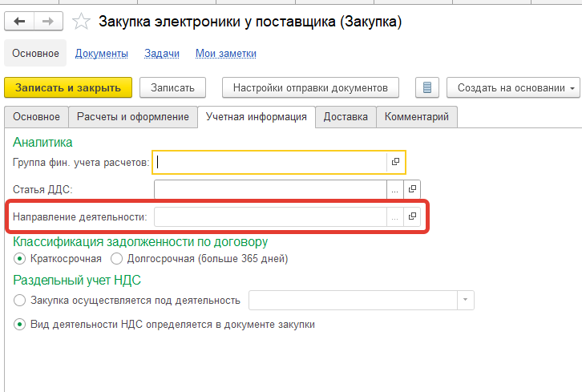Add form to favorites with star icon
Image resolution: width=582 pixels, height=392 pixels.
[80, 22]
